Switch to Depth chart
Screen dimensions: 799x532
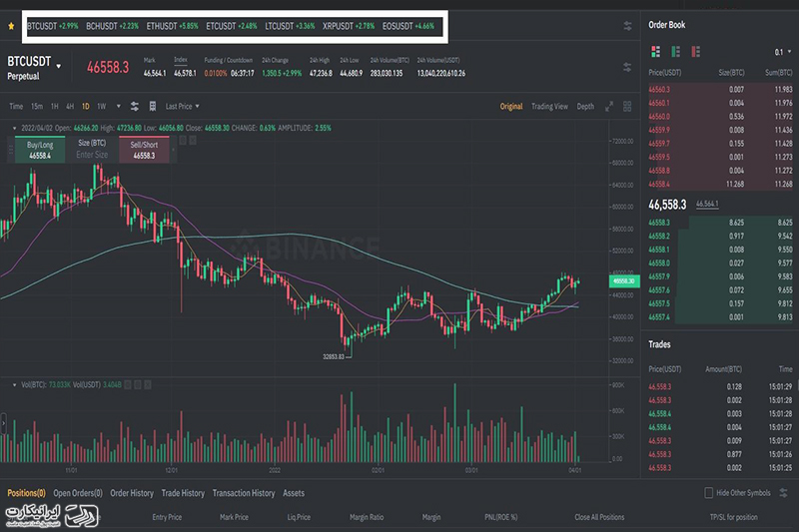(x=585, y=107)
